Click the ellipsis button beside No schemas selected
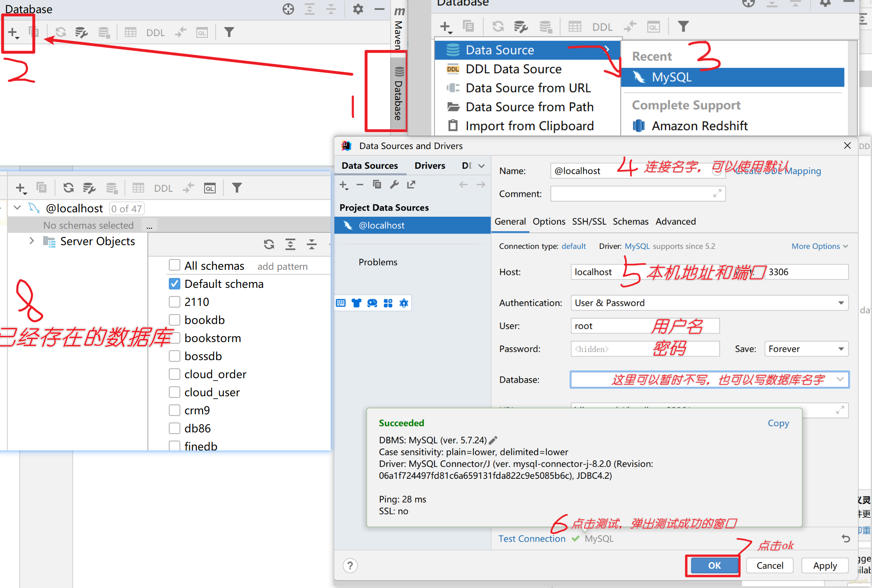 coord(149,225)
